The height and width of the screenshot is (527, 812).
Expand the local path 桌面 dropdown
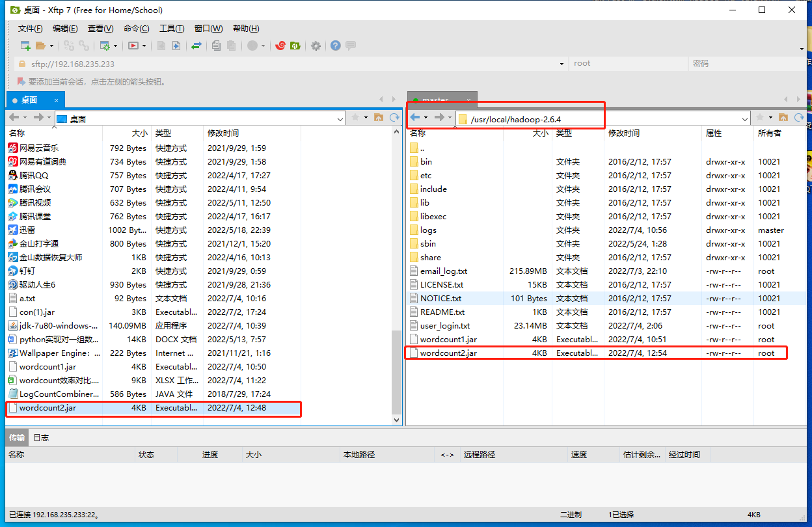pos(340,119)
